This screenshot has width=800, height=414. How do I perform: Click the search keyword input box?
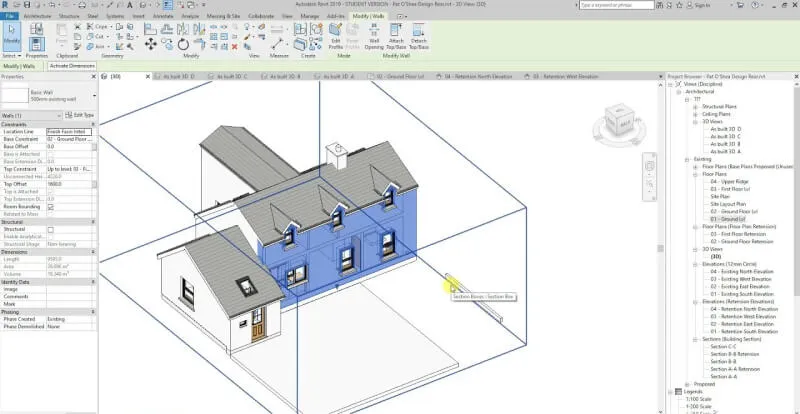[x=616, y=5]
